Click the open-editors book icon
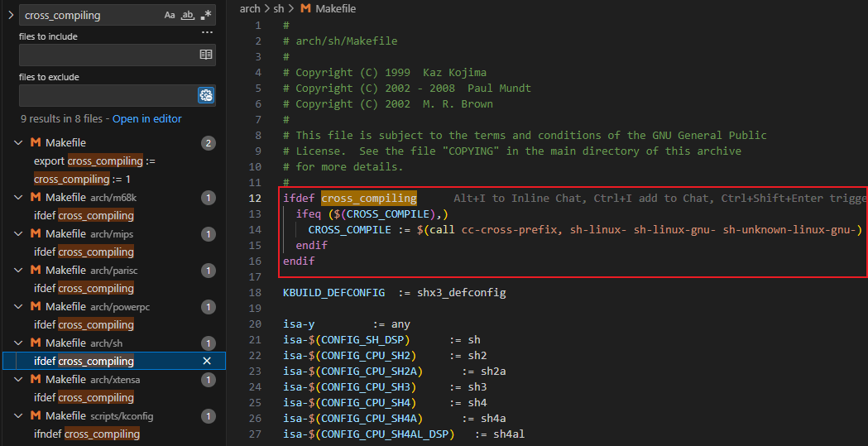 206,55
